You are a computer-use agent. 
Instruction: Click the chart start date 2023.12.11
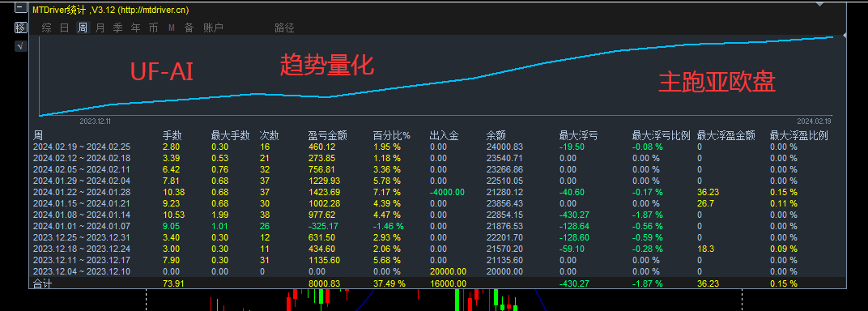pos(96,121)
